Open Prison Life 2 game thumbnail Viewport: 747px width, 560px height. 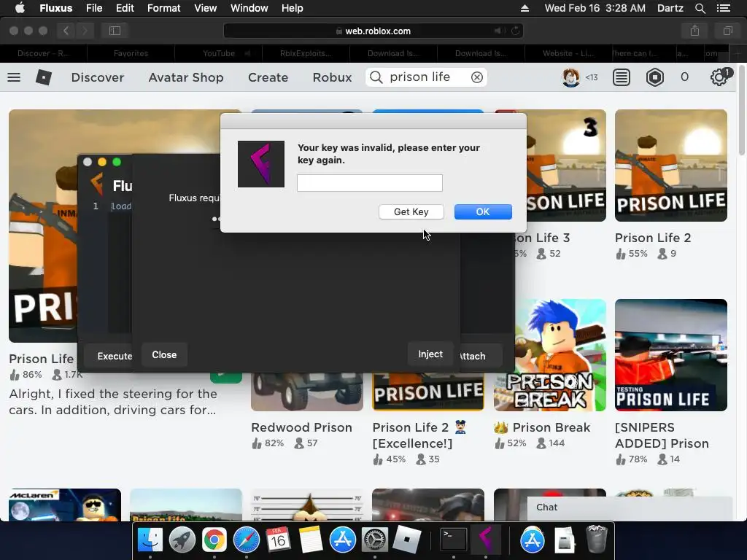pos(671,166)
